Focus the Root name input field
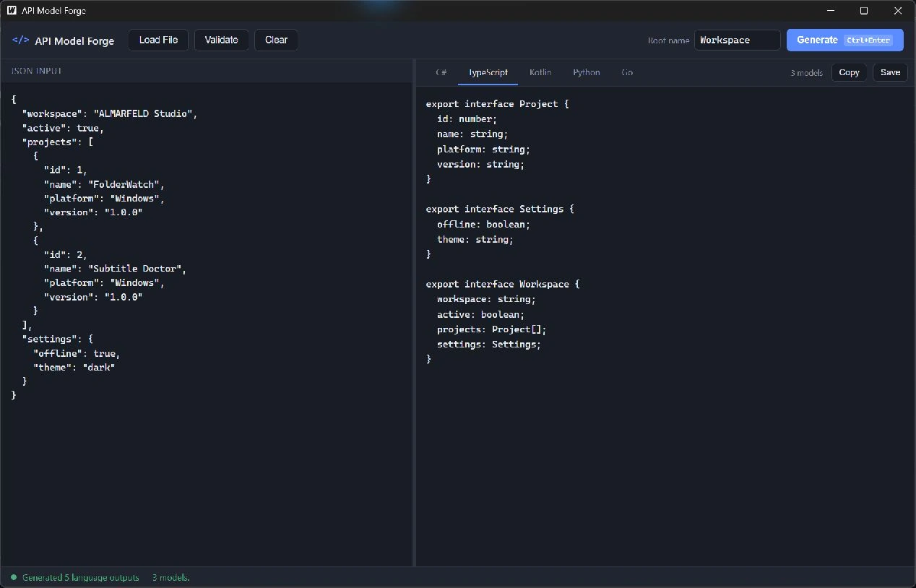This screenshot has height=588, width=916. pos(737,40)
